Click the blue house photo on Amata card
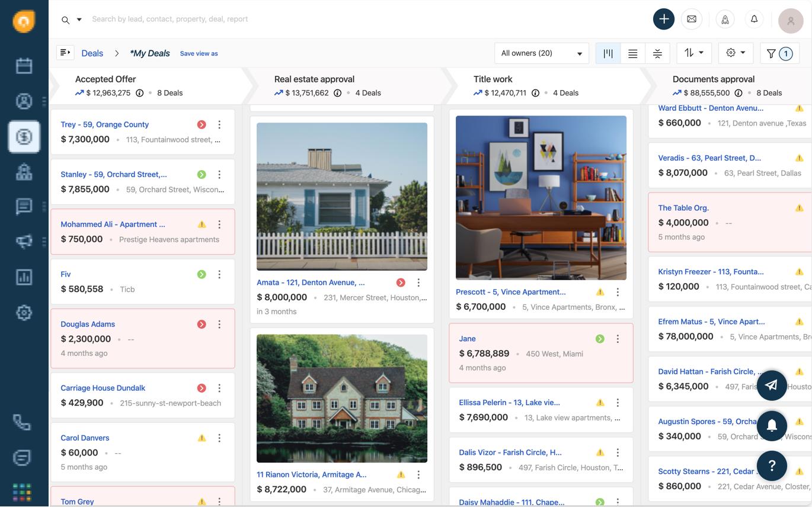 point(341,196)
